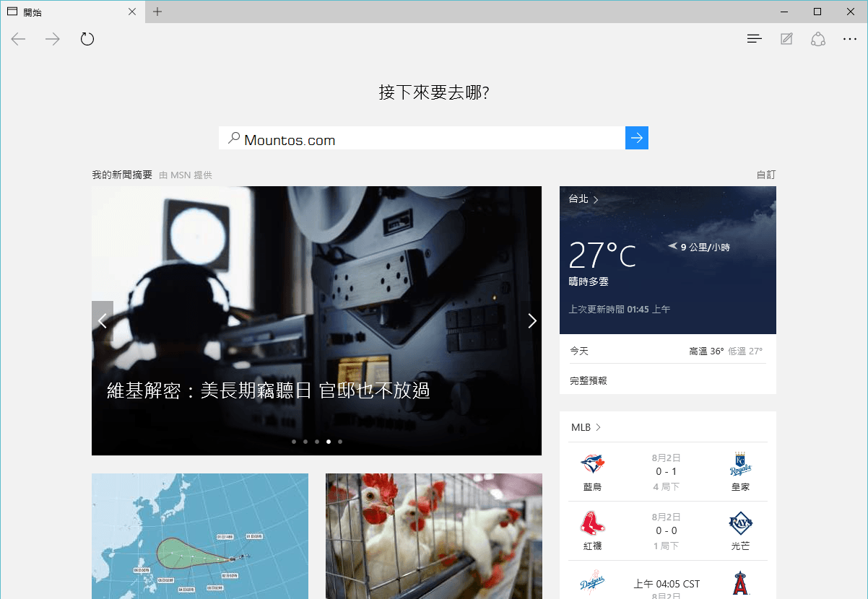The height and width of the screenshot is (599, 868).
Task: Click the 皇家 team name
Action: (x=741, y=487)
